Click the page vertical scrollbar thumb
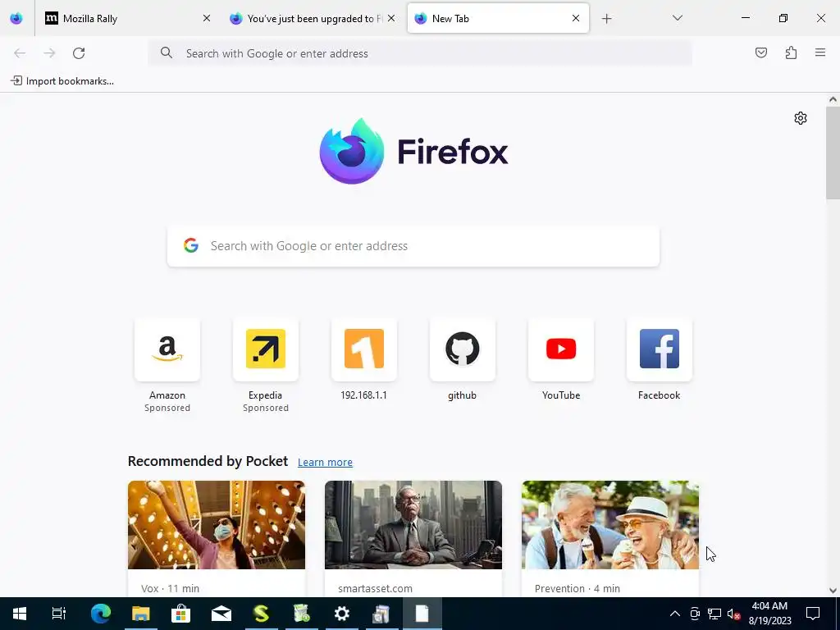The height and width of the screenshot is (630, 840). pyautogui.click(x=833, y=153)
